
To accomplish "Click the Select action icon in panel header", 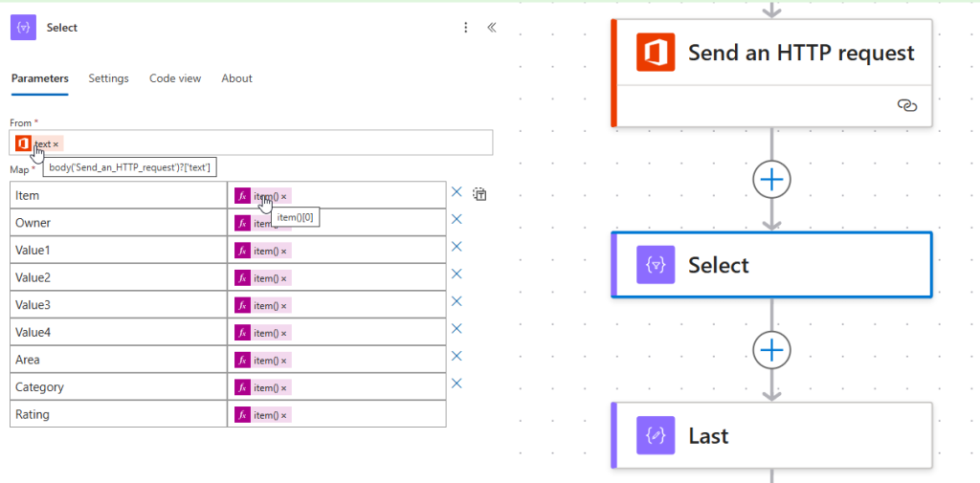I will [x=23, y=28].
